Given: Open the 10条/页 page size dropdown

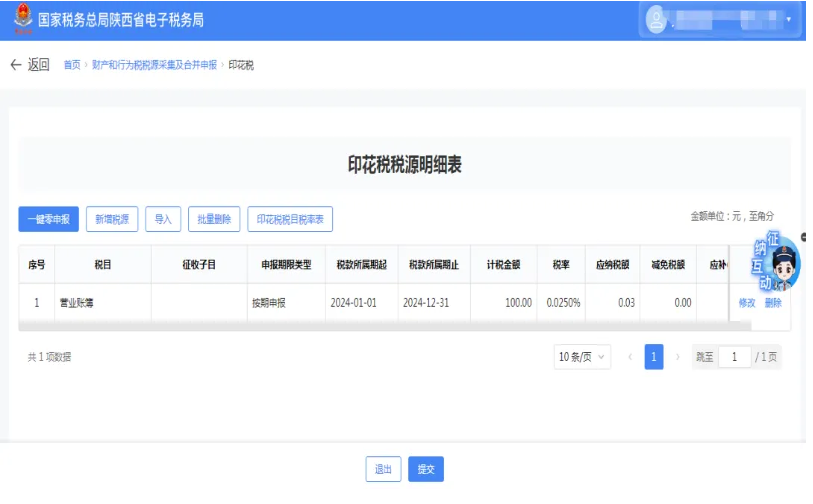Looking at the screenshot, I should coord(582,358).
